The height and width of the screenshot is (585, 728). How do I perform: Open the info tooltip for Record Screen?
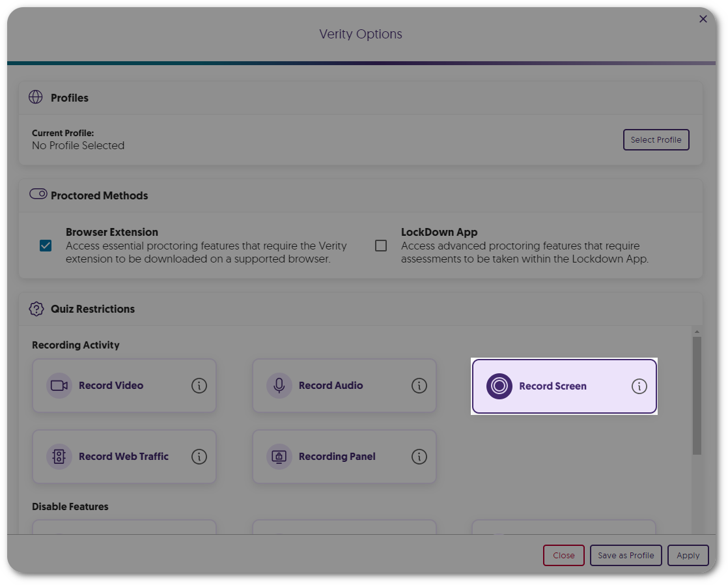click(x=639, y=386)
